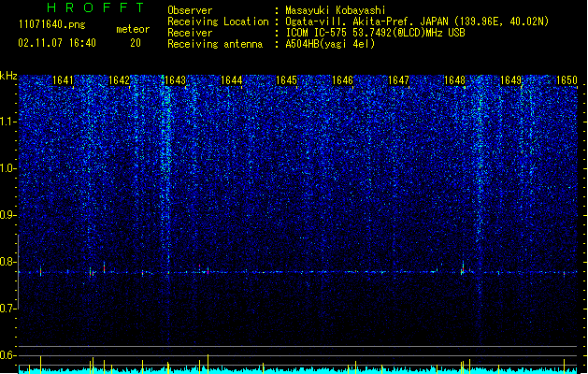
Task: Click the HROFFT title text
Action: (95, 7)
